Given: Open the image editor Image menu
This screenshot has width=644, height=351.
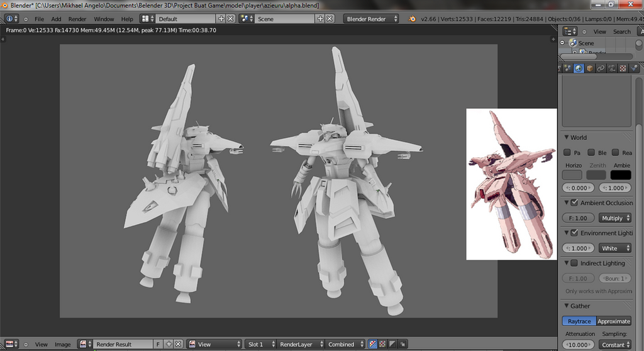Looking at the screenshot, I should pos(62,345).
